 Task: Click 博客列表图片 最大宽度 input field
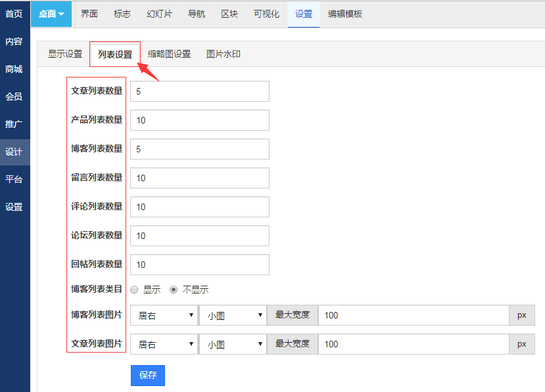tap(414, 315)
